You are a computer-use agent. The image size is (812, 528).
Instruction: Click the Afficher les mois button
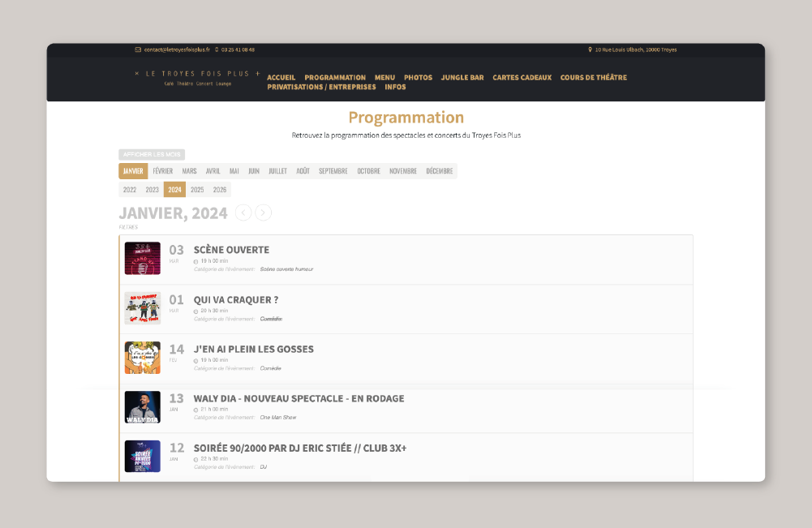pos(152,154)
